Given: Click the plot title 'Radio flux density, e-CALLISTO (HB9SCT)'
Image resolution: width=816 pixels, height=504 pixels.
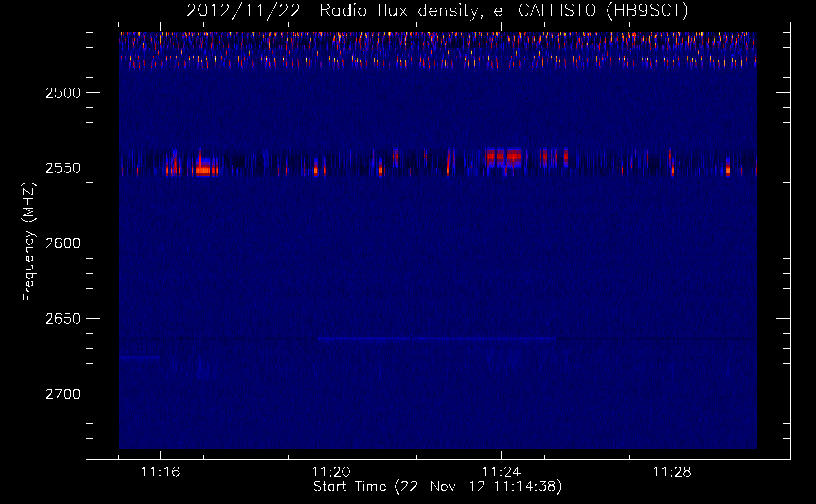Looking at the screenshot, I should coord(504,11).
